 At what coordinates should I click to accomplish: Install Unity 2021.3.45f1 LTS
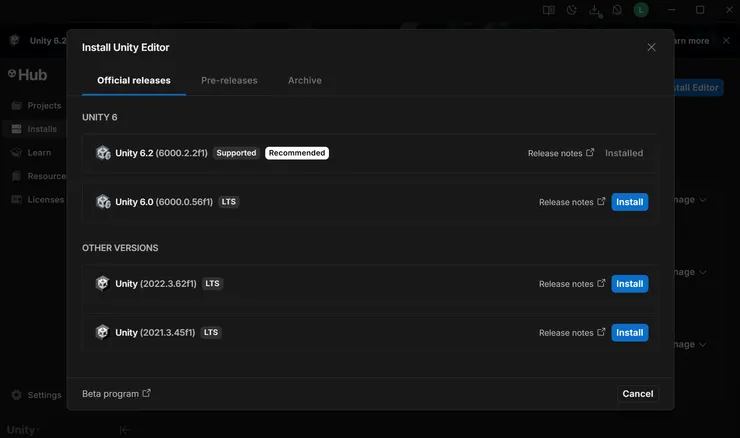(630, 333)
